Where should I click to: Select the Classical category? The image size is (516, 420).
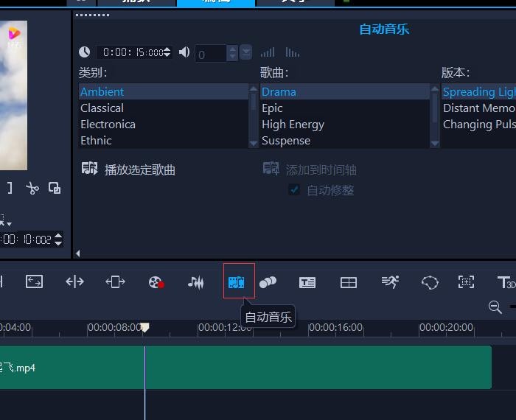coord(164,108)
